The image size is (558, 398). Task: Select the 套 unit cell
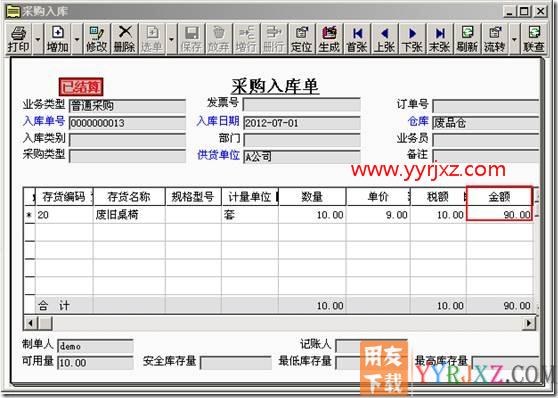click(250, 215)
